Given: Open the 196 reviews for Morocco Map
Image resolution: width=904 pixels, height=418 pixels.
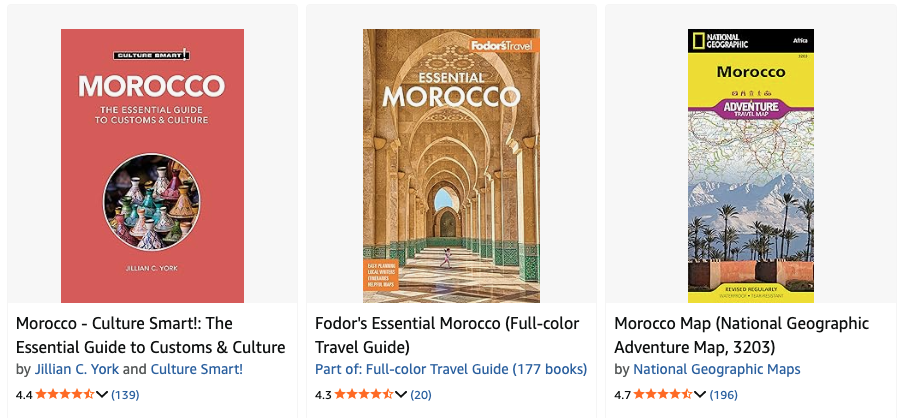Looking at the screenshot, I should tap(723, 394).
